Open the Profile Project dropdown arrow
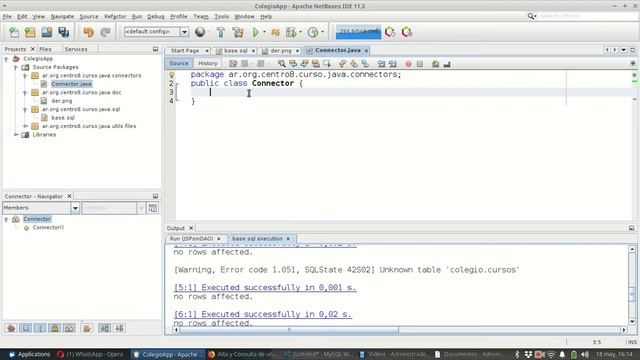The width and height of the screenshot is (640, 360). (300, 32)
